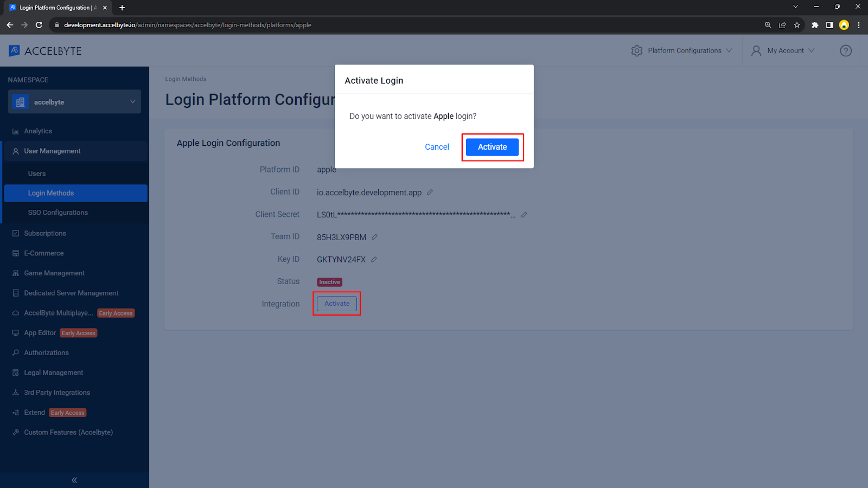The width and height of the screenshot is (868, 488).
Task: Reload the page
Action: (39, 25)
